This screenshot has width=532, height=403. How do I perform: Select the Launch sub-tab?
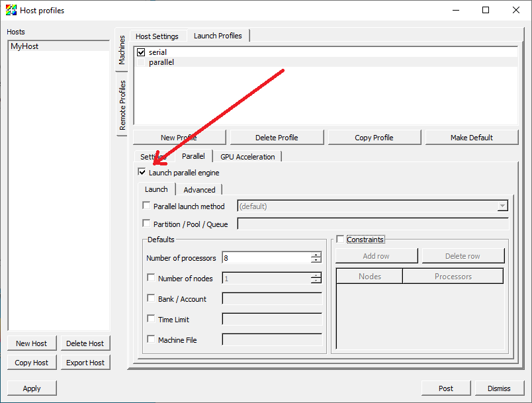click(x=156, y=189)
